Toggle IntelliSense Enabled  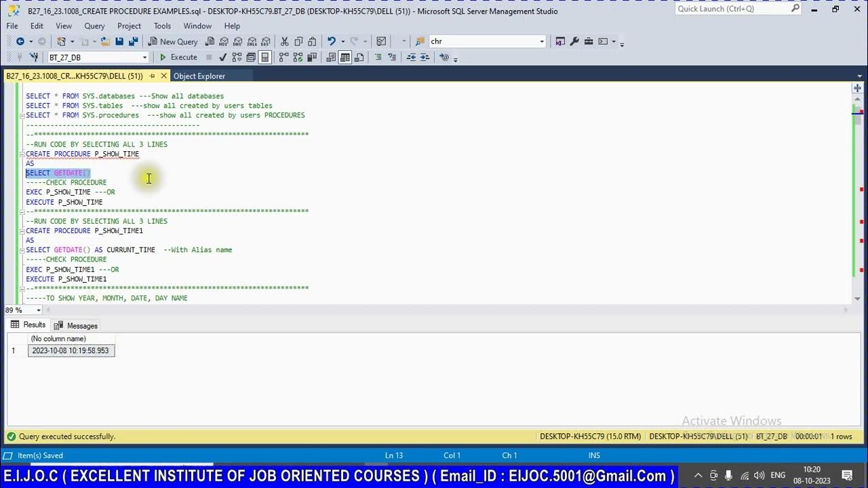point(265,58)
